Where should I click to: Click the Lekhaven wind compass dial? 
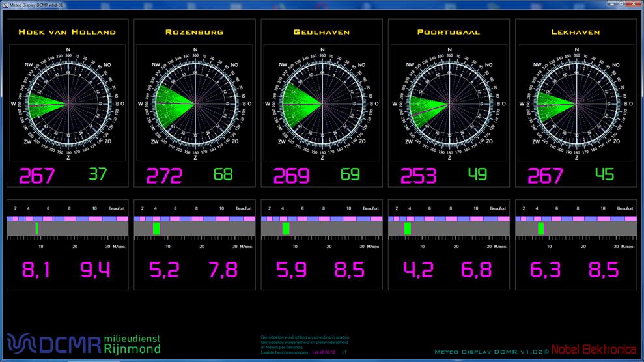[576, 104]
